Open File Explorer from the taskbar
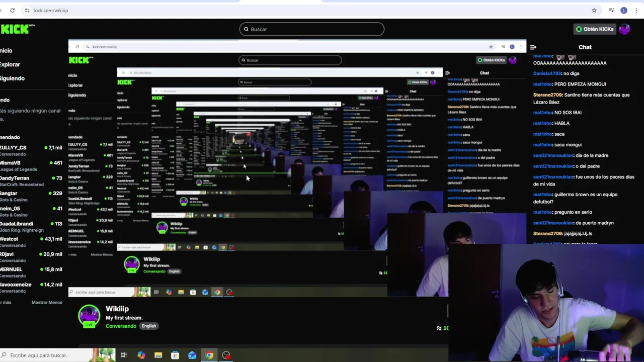 pyautogui.click(x=158, y=355)
